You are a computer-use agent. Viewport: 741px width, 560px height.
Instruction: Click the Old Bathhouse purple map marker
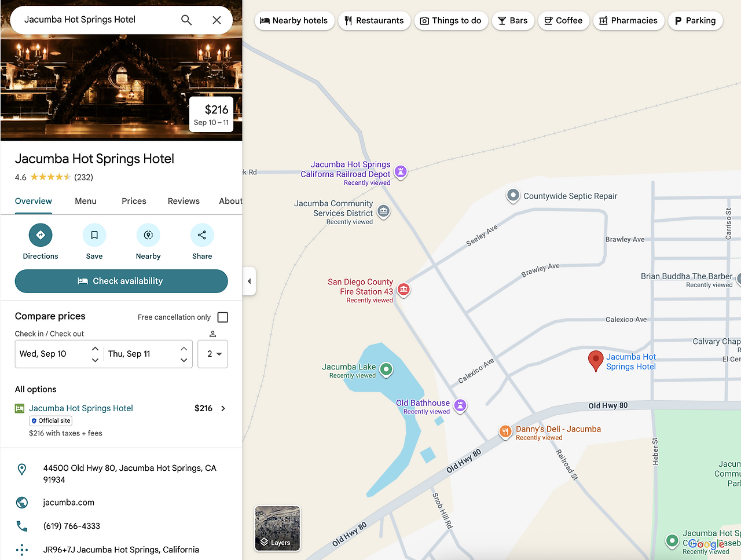click(x=460, y=405)
